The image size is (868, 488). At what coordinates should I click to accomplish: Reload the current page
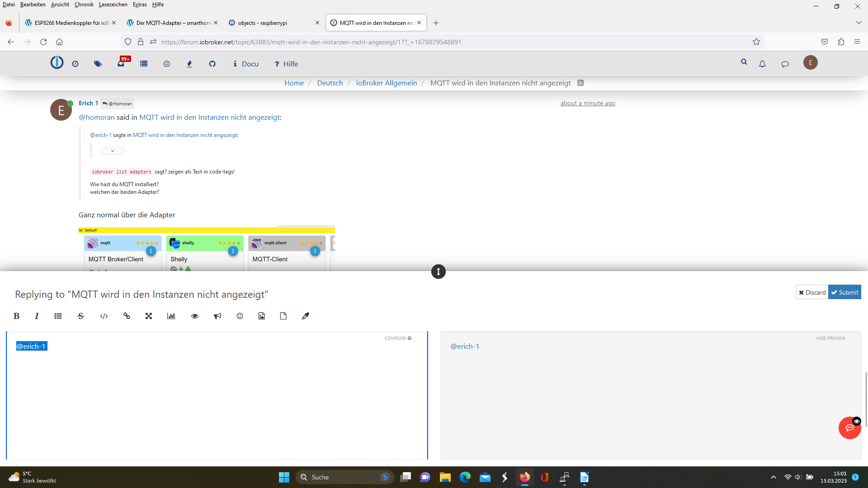[x=43, y=42]
